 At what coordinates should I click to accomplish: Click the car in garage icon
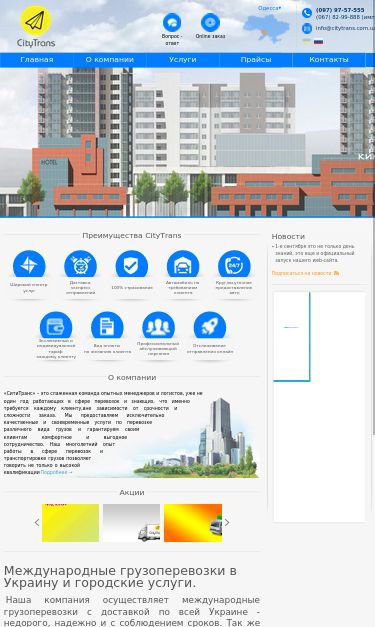[183, 264]
